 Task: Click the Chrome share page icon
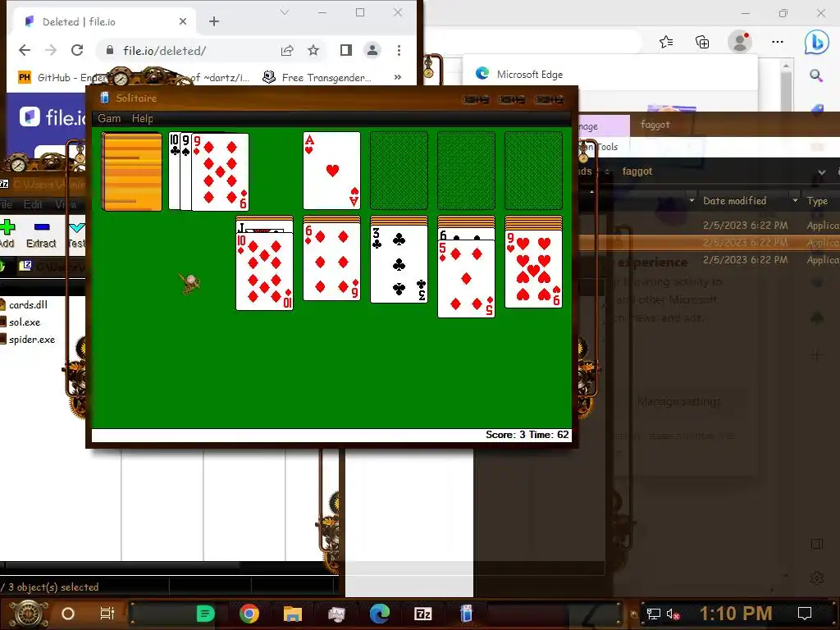tap(287, 50)
